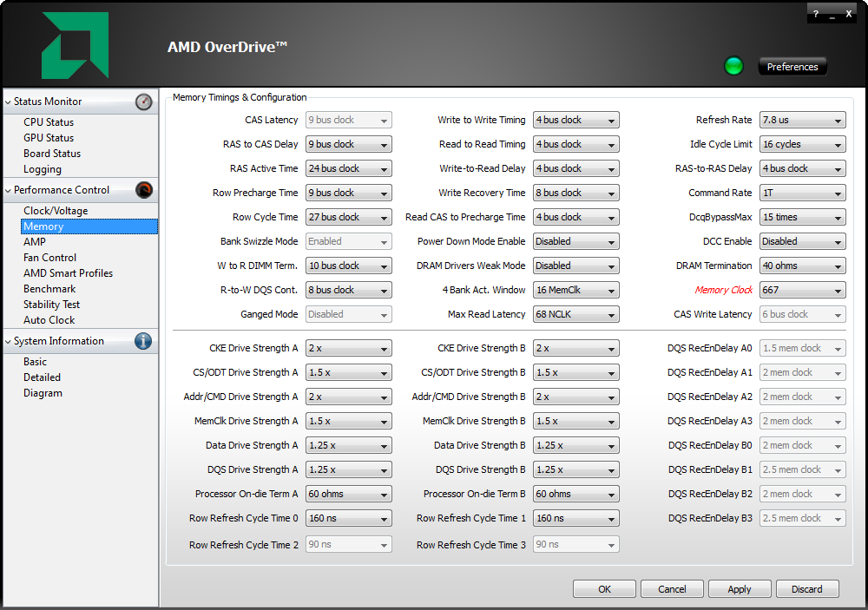The width and height of the screenshot is (868, 610).
Task: Open R-to-W DQS Cont. dropdown
Action: click(x=349, y=290)
